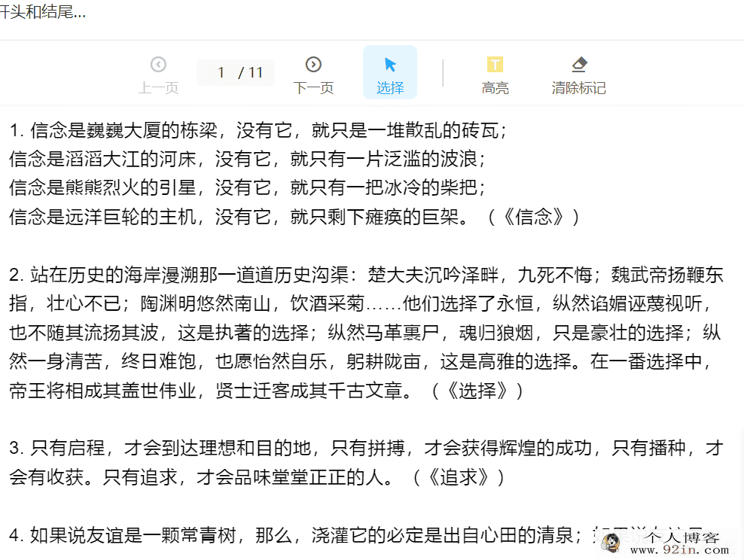
Task: Click the line 信念是远洋巨轮的主机
Action: [x=294, y=218]
